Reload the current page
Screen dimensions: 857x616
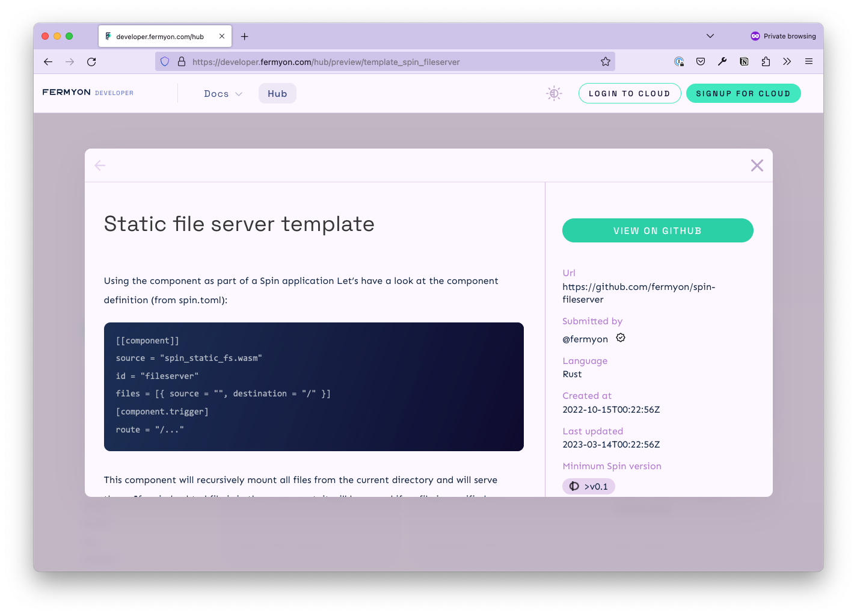pos(91,62)
